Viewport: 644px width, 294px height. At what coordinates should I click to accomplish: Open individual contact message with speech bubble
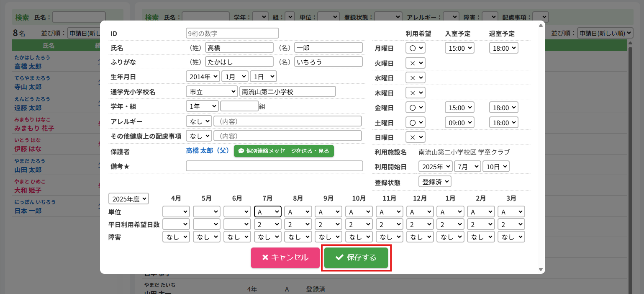point(284,151)
